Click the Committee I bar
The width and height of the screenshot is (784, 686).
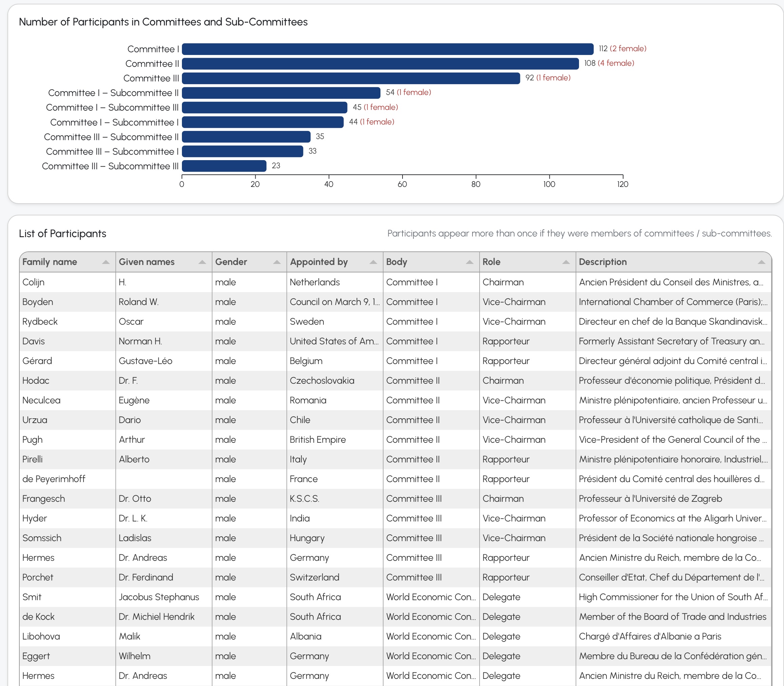[387, 49]
